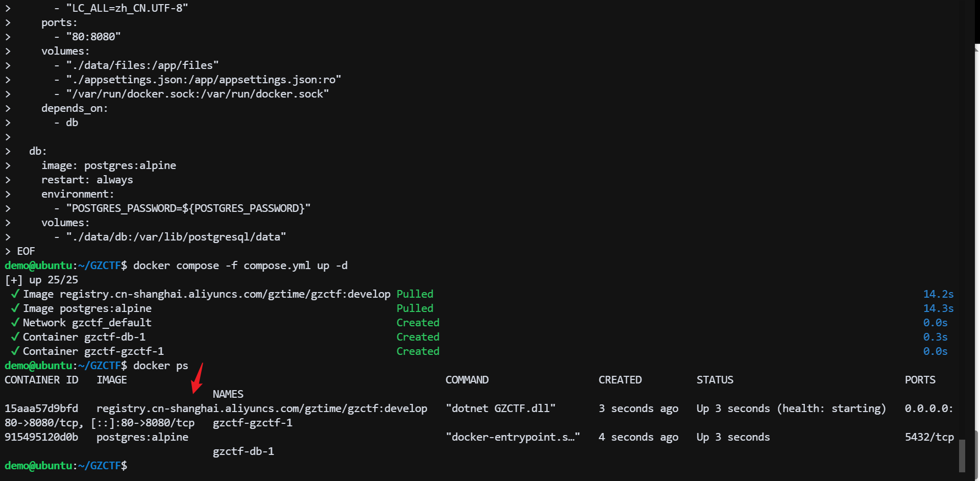The image size is (980, 481).
Task: Click the red arrow annotation
Action: pos(198,379)
